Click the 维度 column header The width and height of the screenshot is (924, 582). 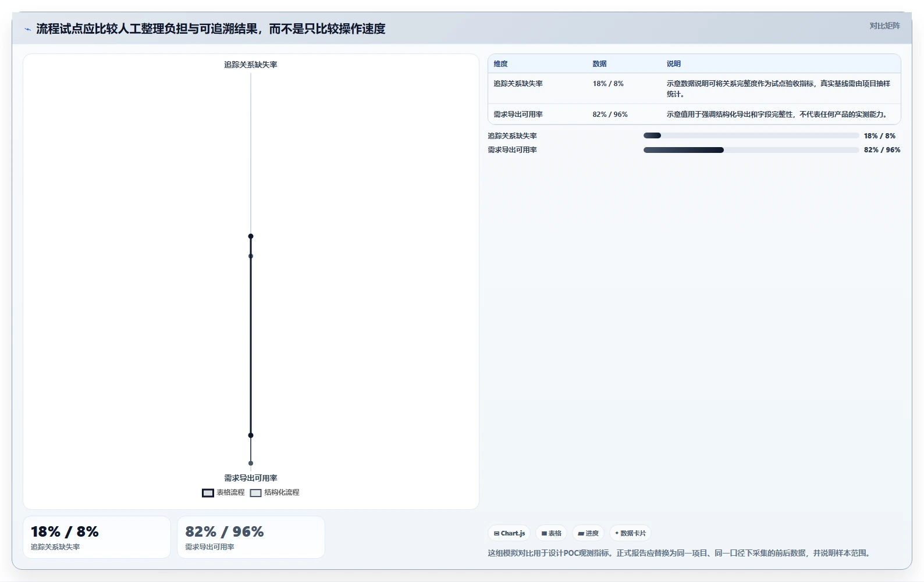500,64
